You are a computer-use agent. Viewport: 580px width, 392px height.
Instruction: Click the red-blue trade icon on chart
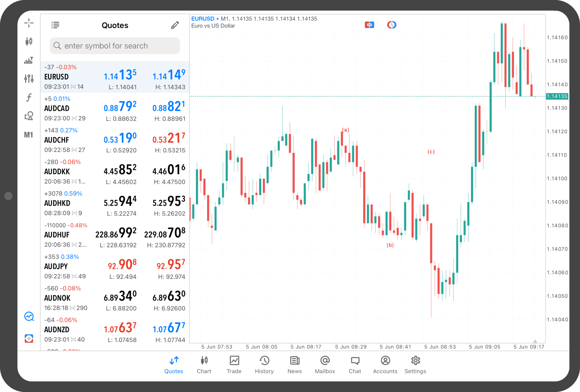tap(369, 25)
